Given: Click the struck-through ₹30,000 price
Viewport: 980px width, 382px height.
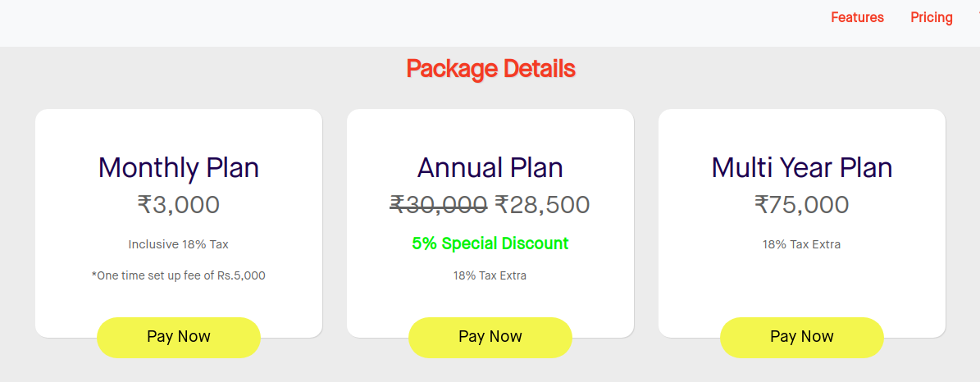Looking at the screenshot, I should pyautogui.click(x=439, y=205).
